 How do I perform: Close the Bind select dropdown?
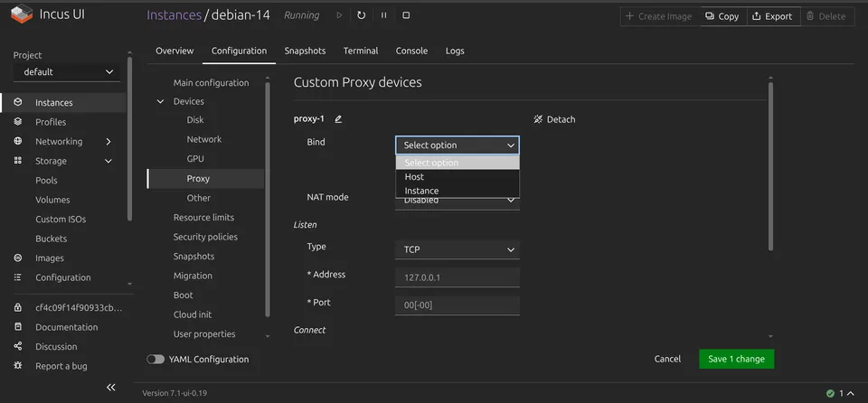coord(458,145)
